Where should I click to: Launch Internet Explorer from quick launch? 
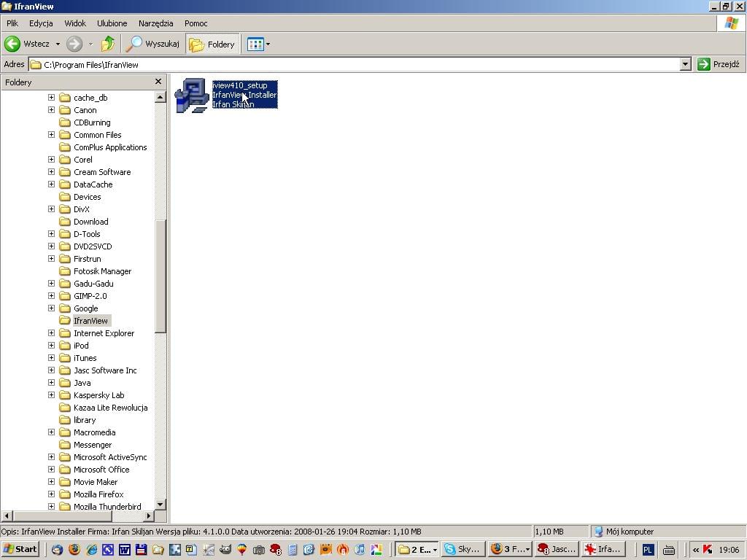(x=91, y=550)
